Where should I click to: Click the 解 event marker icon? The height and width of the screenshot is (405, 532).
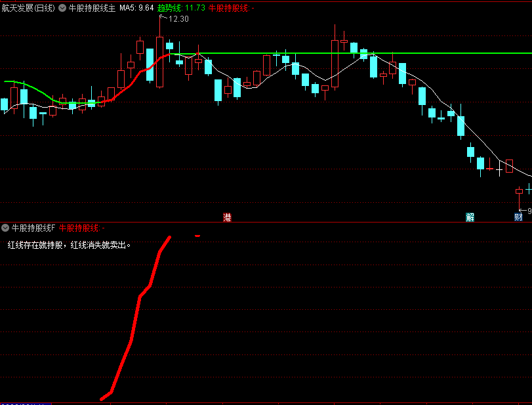click(470, 217)
